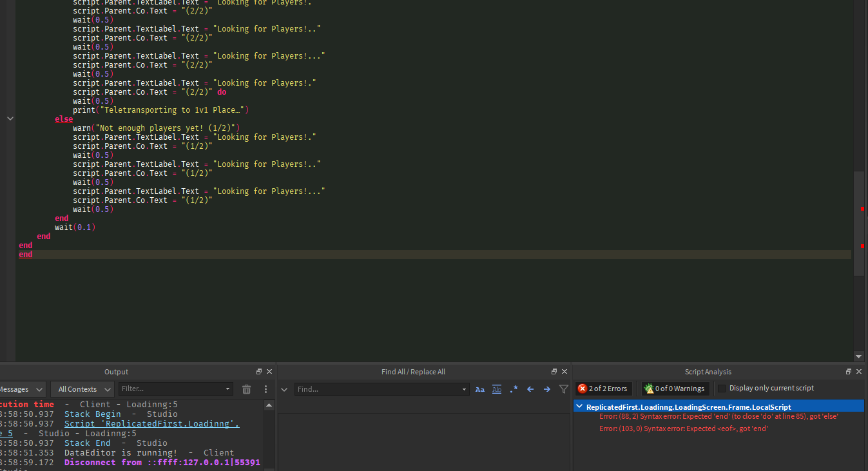Toggle Match Case (Aa) in Find All

coord(479,389)
